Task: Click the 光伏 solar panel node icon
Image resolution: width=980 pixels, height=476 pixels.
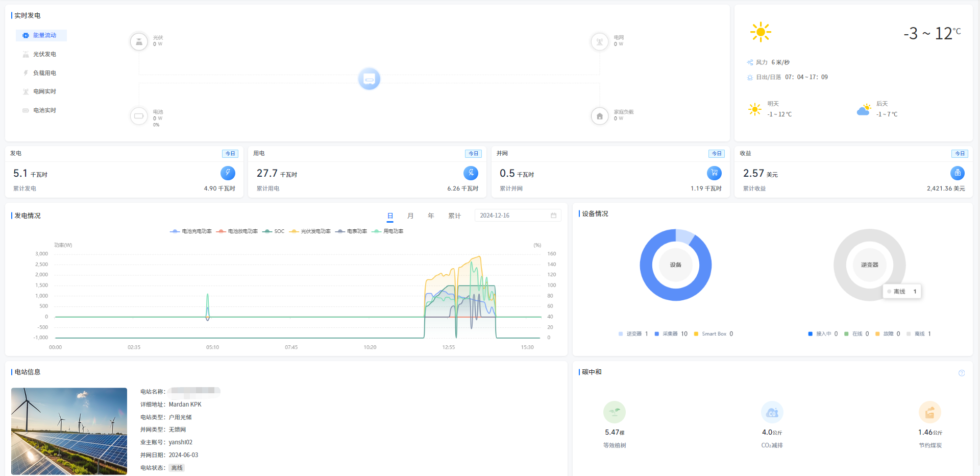Action: pos(139,41)
